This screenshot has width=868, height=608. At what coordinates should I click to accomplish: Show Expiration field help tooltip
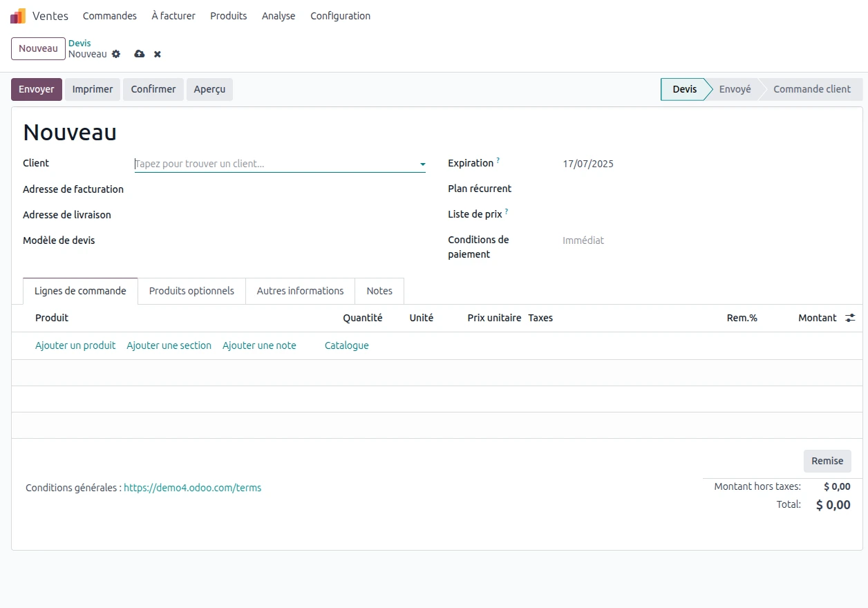pos(498,161)
